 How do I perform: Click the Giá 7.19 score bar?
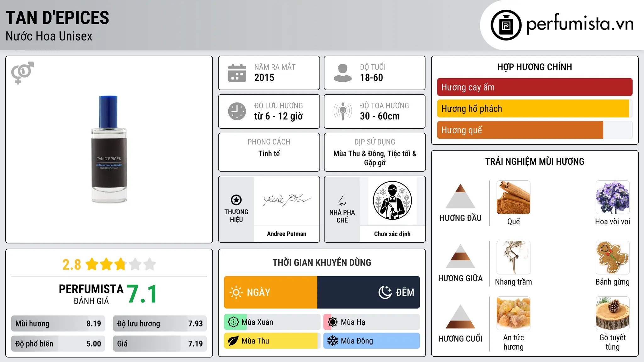(160, 344)
